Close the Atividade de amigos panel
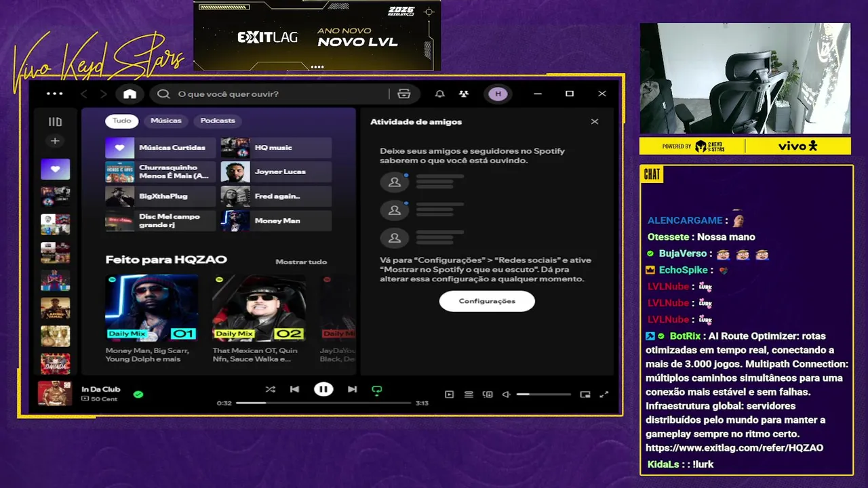Viewport: 868px width, 488px height. [x=595, y=122]
